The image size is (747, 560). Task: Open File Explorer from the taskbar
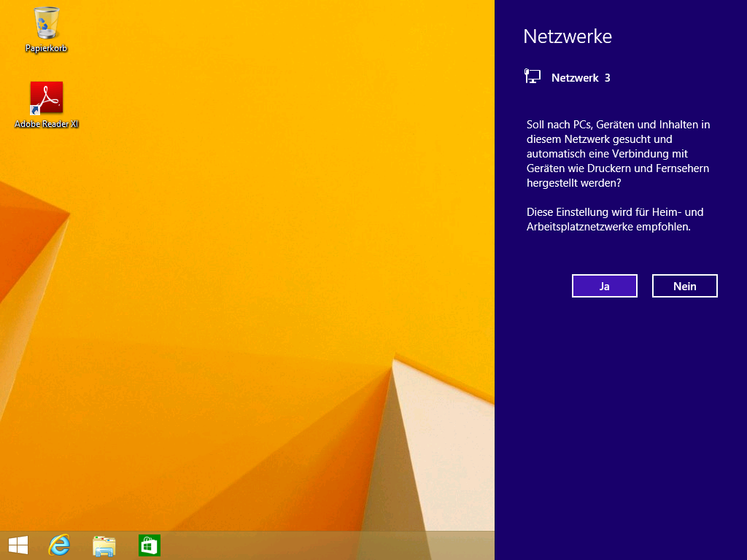pyautogui.click(x=104, y=545)
